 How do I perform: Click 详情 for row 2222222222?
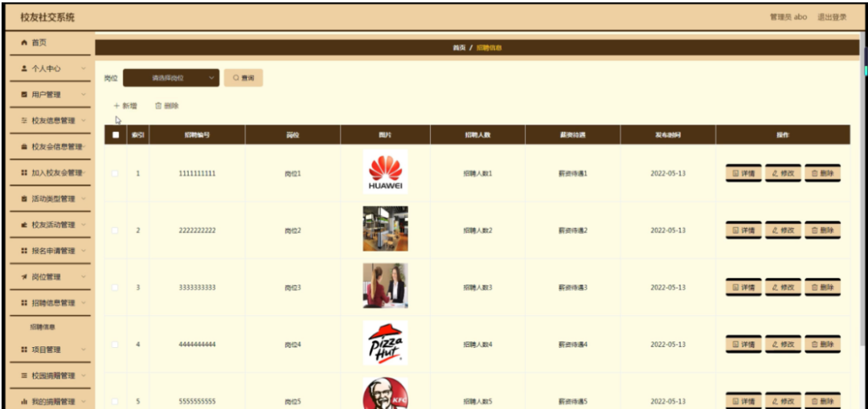743,231
